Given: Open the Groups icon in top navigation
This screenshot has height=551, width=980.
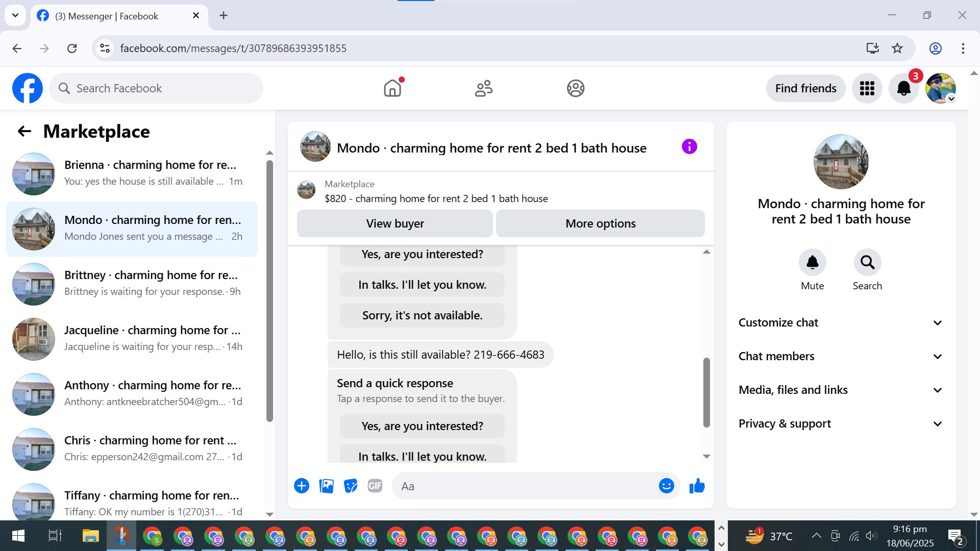Looking at the screenshot, I should 575,88.
